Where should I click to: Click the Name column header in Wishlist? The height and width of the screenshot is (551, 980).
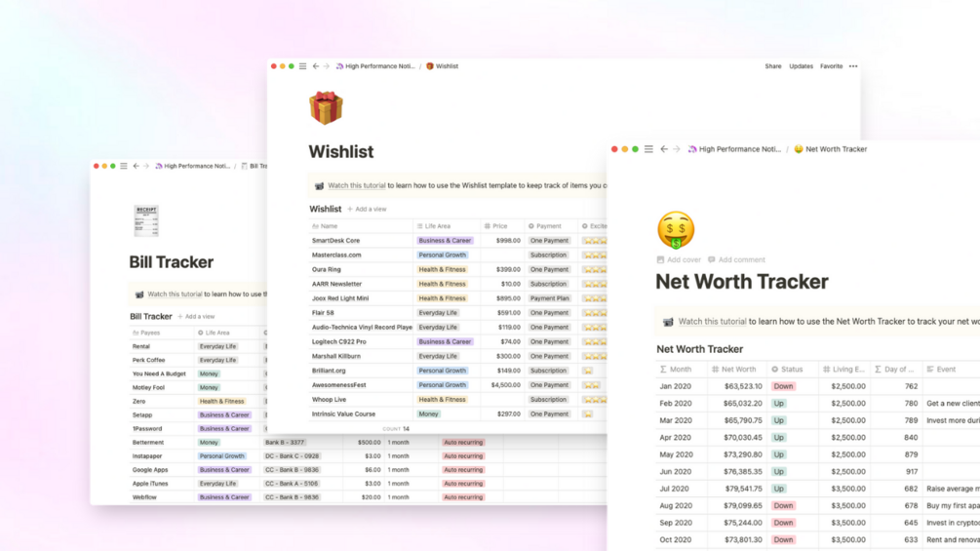point(361,226)
